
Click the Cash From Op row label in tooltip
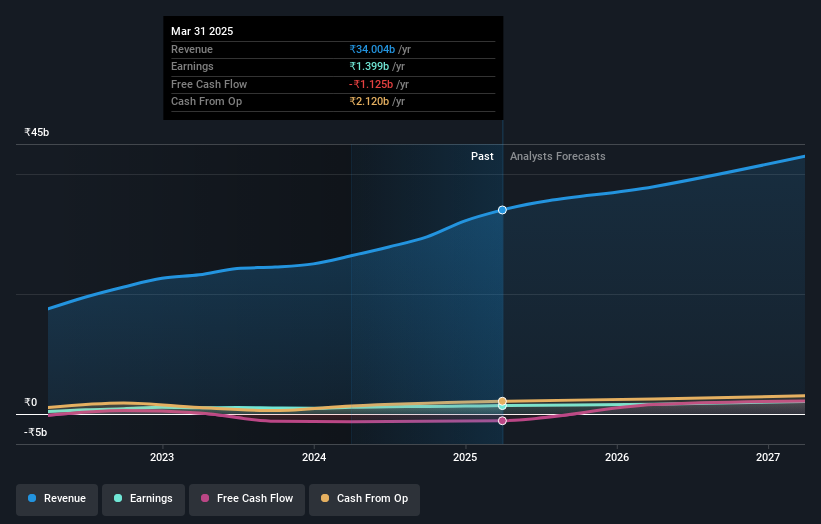[206, 102]
